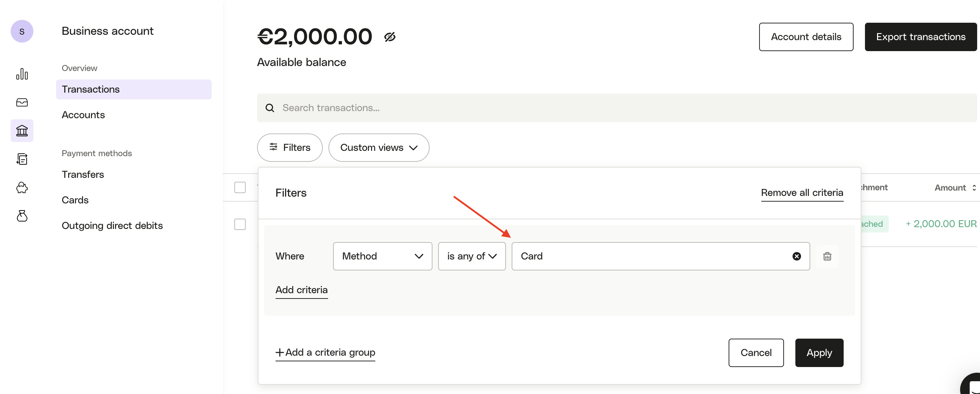Click Remove all criteria link

tap(802, 193)
